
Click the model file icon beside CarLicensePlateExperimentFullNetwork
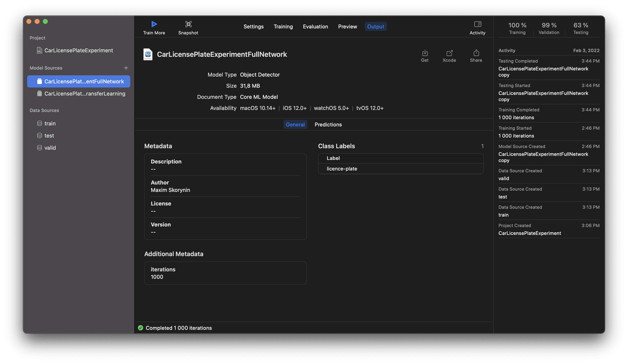point(148,54)
